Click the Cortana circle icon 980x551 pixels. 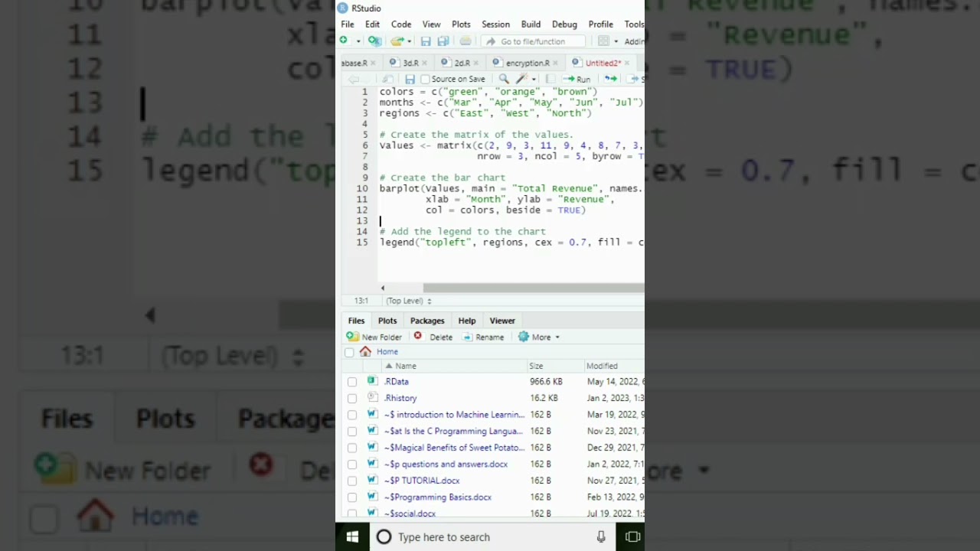click(384, 537)
